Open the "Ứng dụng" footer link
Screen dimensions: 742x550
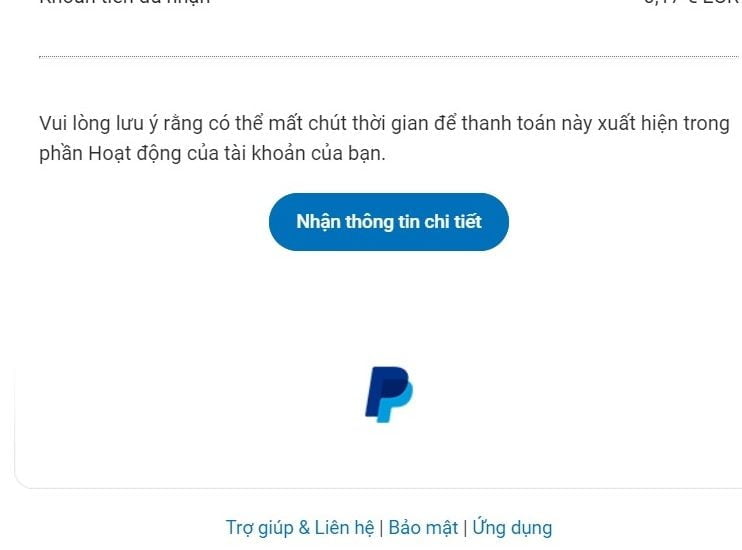click(x=512, y=527)
